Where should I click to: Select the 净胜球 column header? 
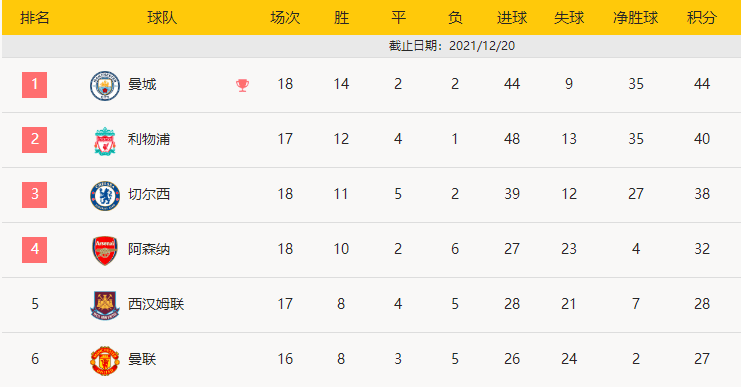tap(636, 18)
